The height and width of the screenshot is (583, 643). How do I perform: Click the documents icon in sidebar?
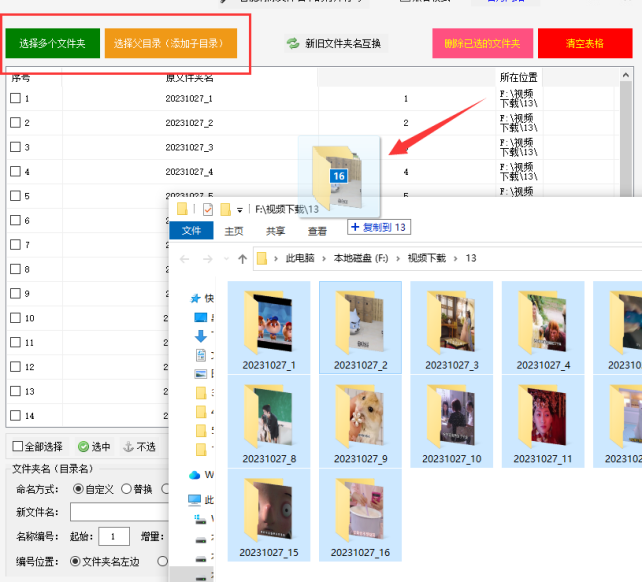click(x=201, y=355)
